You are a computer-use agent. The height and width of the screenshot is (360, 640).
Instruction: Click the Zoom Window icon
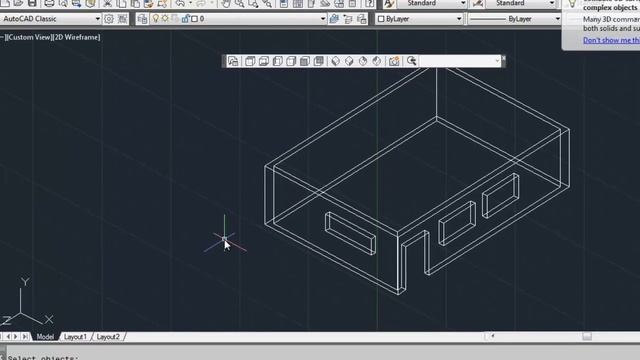(x=253, y=3)
